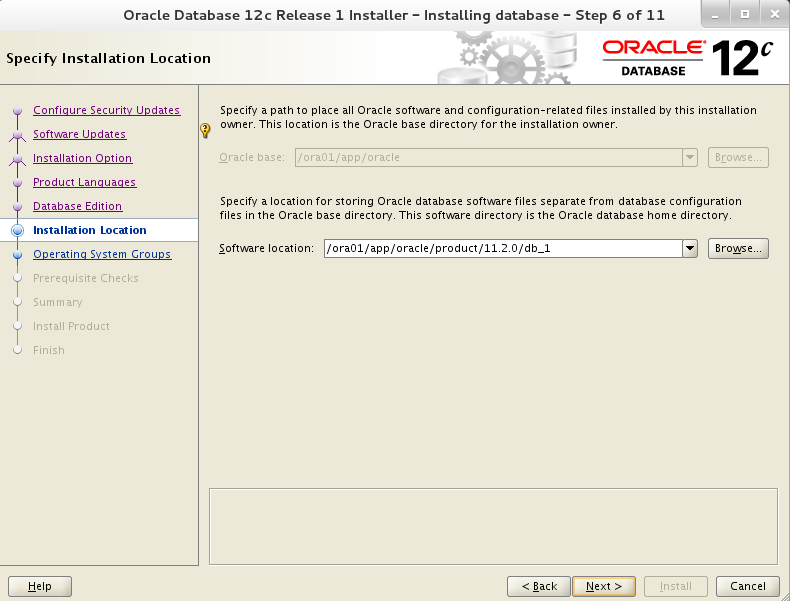Click the Database Edition step bullet
The height and width of the screenshot is (601, 790).
click(x=17, y=207)
